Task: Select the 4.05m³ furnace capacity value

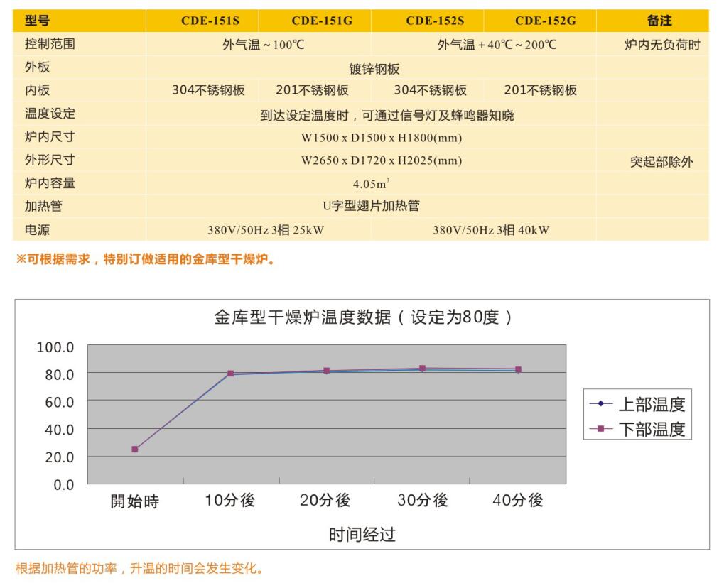Action: pyautogui.click(x=371, y=184)
